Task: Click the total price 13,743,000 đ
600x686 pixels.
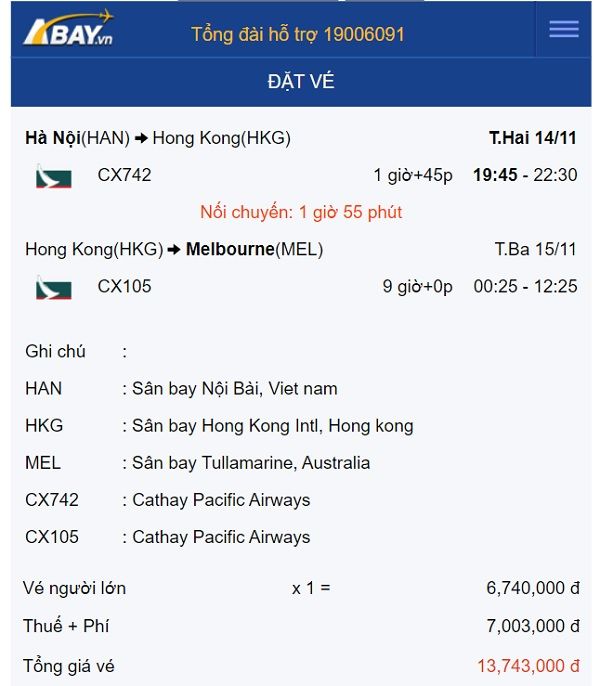Action: tap(528, 666)
